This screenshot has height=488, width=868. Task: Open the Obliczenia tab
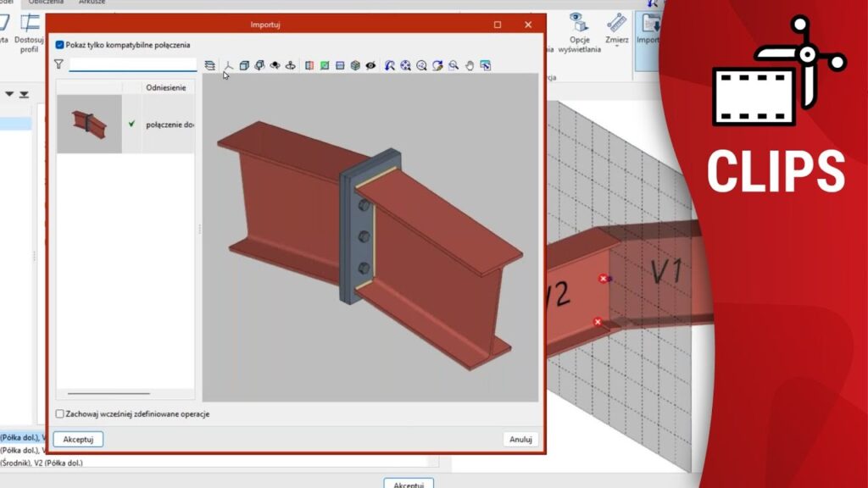click(x=46, y=3)
